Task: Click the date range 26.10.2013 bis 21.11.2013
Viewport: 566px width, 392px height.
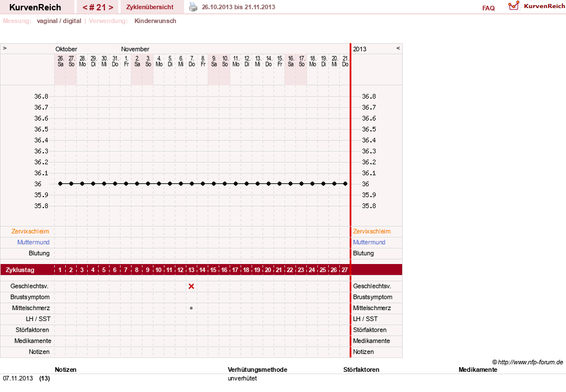Action: 239,7
